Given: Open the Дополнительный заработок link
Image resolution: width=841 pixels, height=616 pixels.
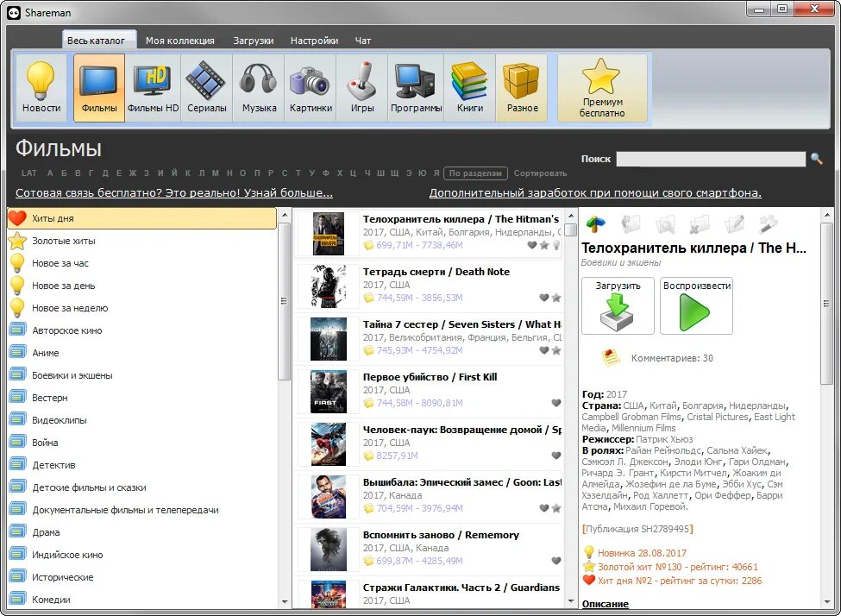Looking at the screenshot, I should click(595, 193).
